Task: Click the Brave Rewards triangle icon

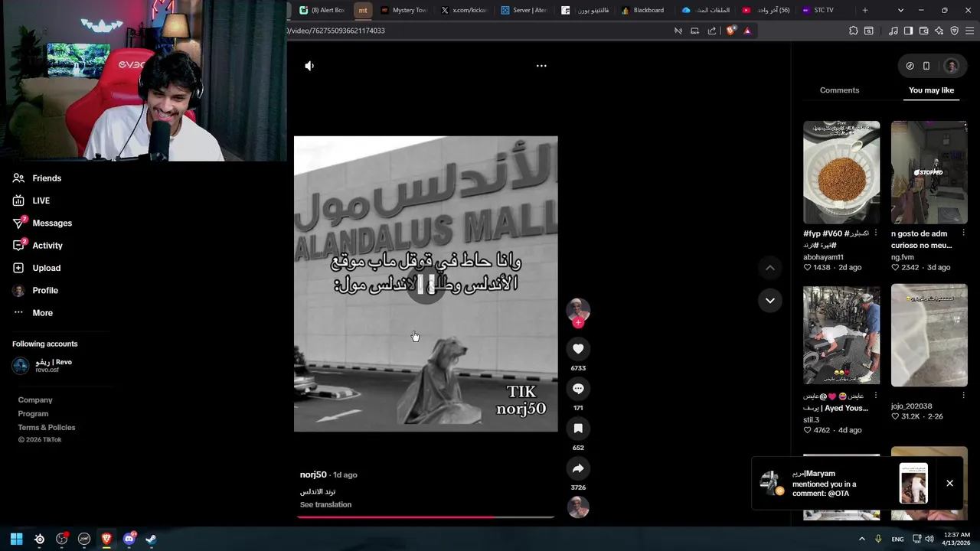Action: pos(747,31)
